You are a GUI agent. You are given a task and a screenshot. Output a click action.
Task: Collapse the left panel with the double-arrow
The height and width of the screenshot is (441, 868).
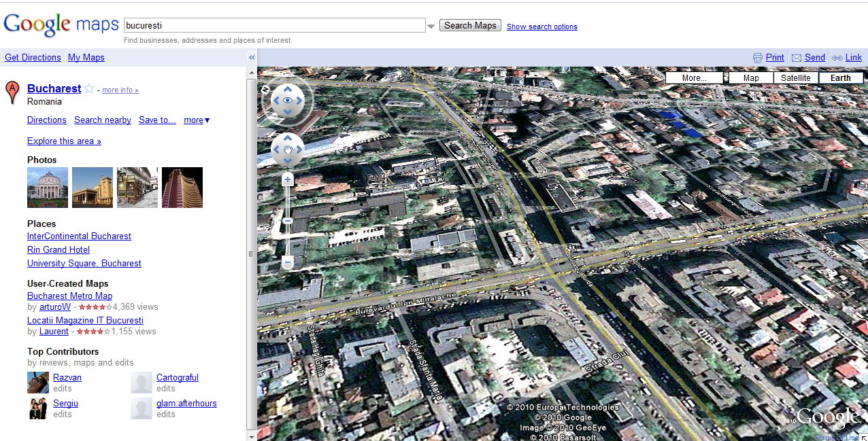pyautogui.click(x=251, y=58)
